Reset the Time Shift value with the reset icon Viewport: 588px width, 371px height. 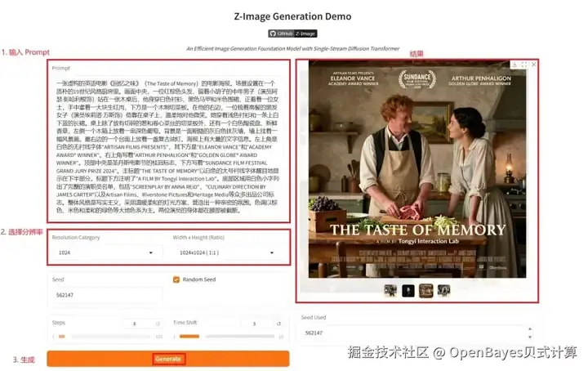click(x=278, y=324)
